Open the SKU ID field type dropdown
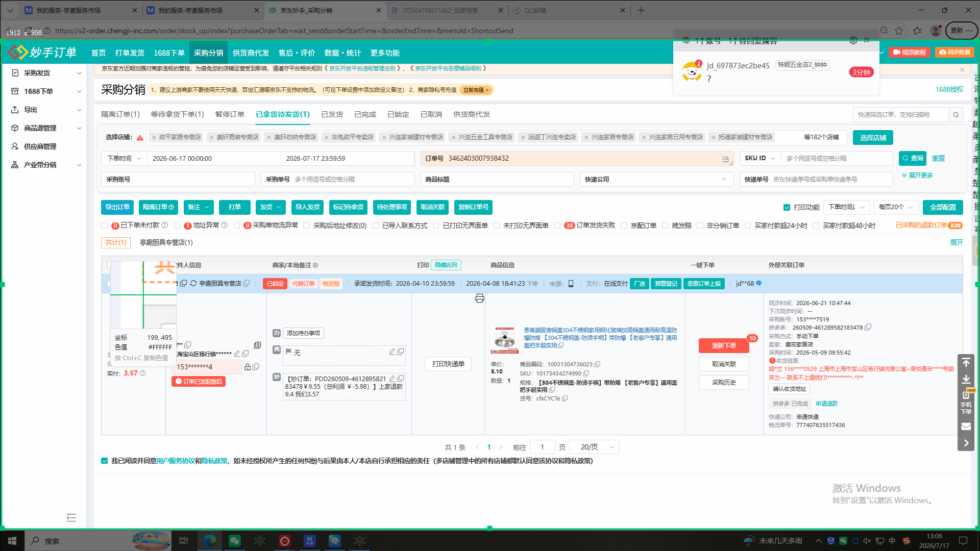980x551 pixels. pos(760,158)
